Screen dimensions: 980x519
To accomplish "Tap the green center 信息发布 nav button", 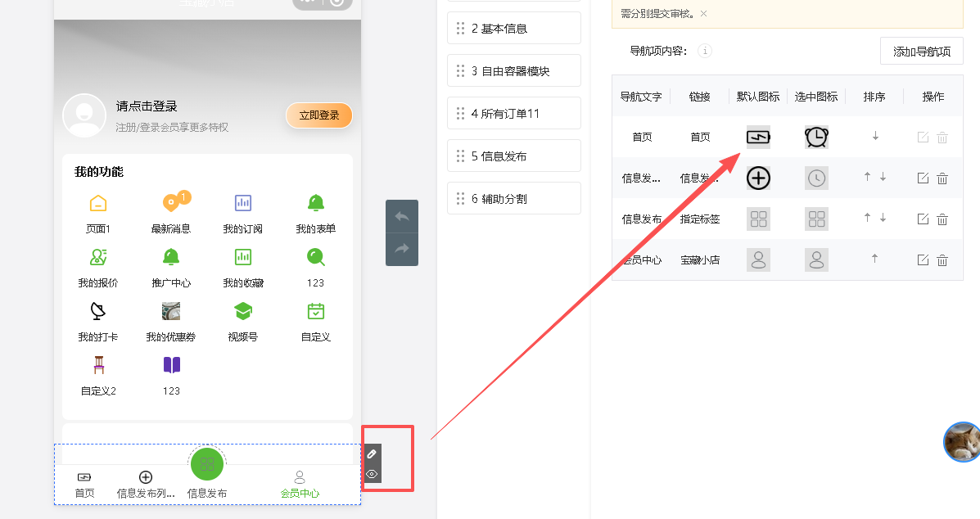I will click(x=207, y=464).
